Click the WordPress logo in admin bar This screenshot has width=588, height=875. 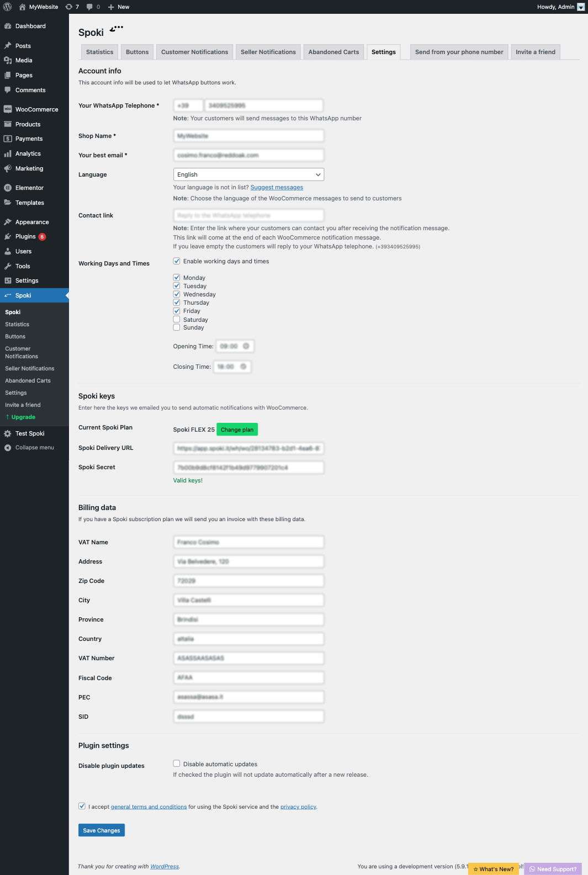click(8, 7)
